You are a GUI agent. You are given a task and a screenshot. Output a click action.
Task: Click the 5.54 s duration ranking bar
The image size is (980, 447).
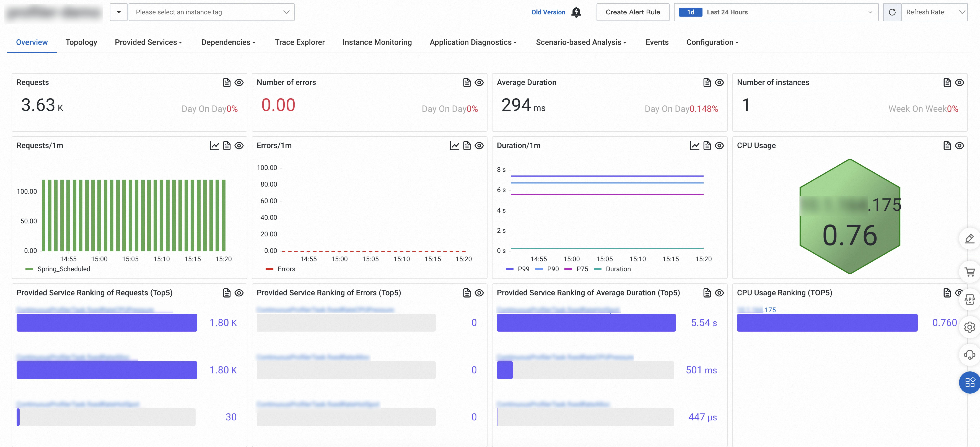(x=586, y=323)
